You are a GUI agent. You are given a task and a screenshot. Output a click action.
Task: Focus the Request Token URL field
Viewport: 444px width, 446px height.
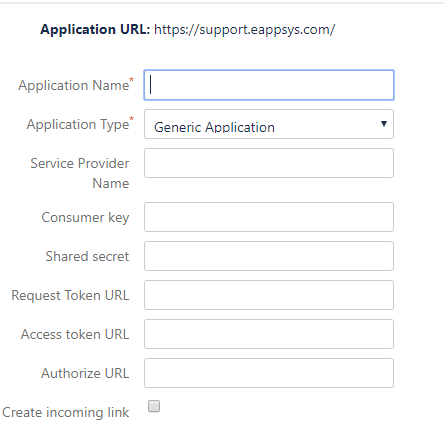coord(269,295)
